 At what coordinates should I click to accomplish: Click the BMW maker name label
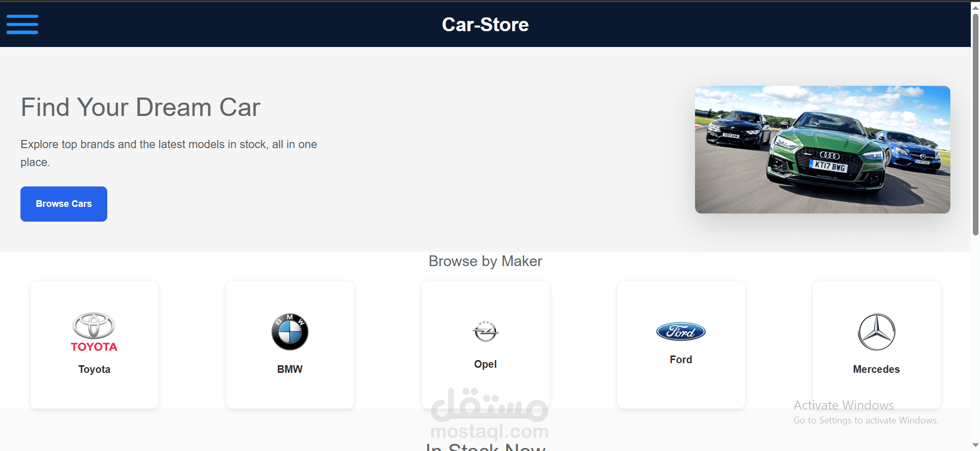click(290, 369)
